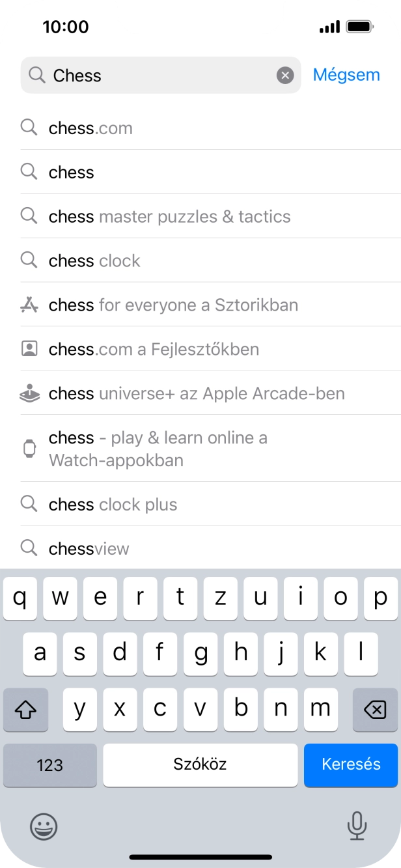The image size is (401, 868).
Task: Tap the search input field showing 'Chess'
Action: click(130, 76)
